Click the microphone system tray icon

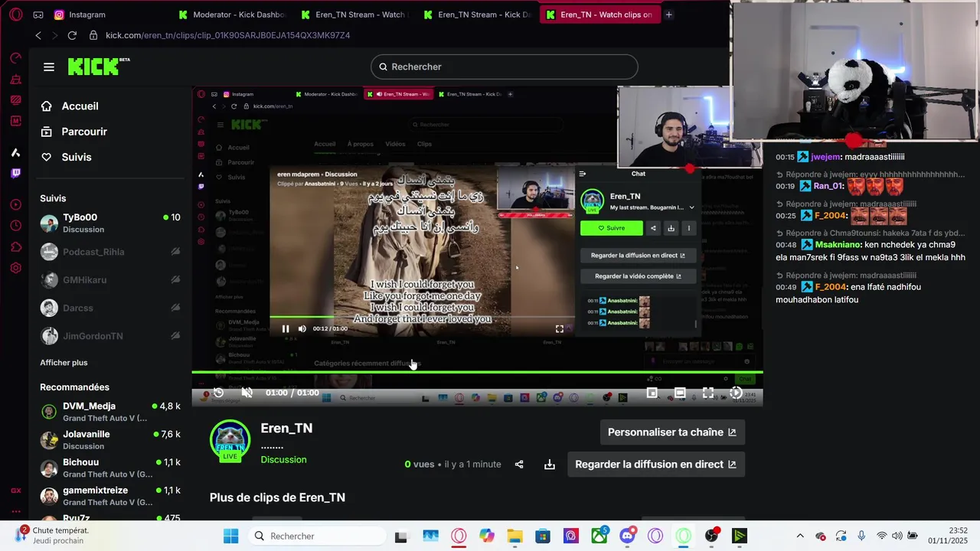coord(861,536)
